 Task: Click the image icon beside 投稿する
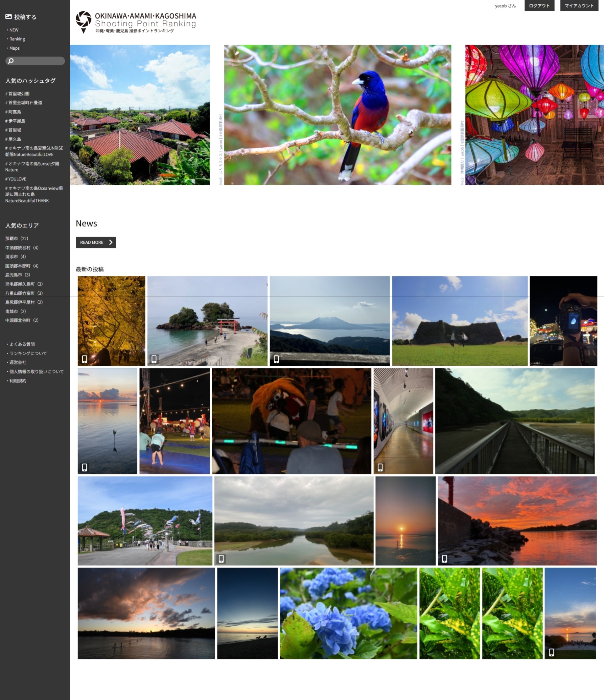8,17
